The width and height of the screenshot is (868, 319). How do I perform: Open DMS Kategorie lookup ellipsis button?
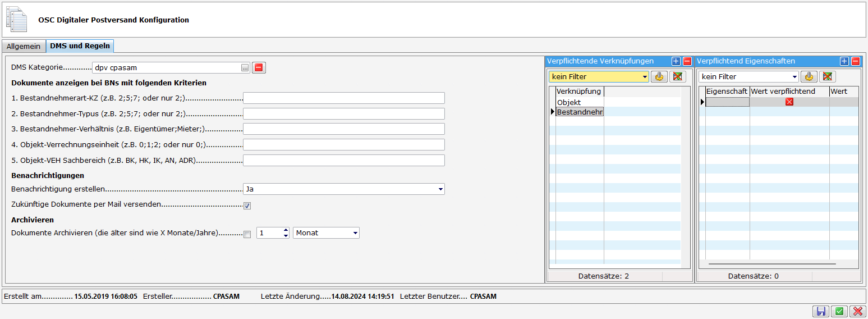coord(245,68)
